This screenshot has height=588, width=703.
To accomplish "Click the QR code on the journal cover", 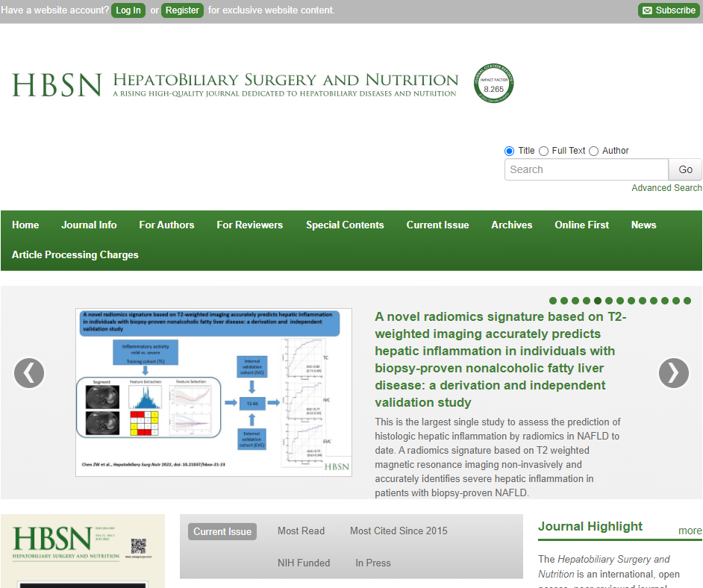I will click(x=139, y=546).
